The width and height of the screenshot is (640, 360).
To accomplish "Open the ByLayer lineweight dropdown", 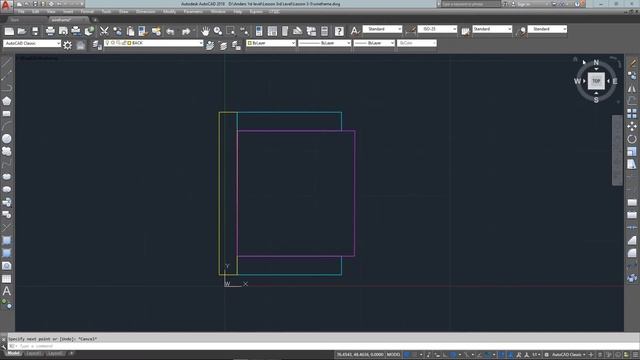I will click(x=374, y=43).
